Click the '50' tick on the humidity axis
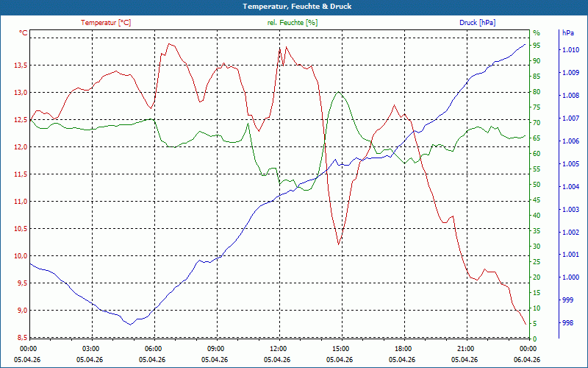 pyautogui.click(x=537, y=185)
